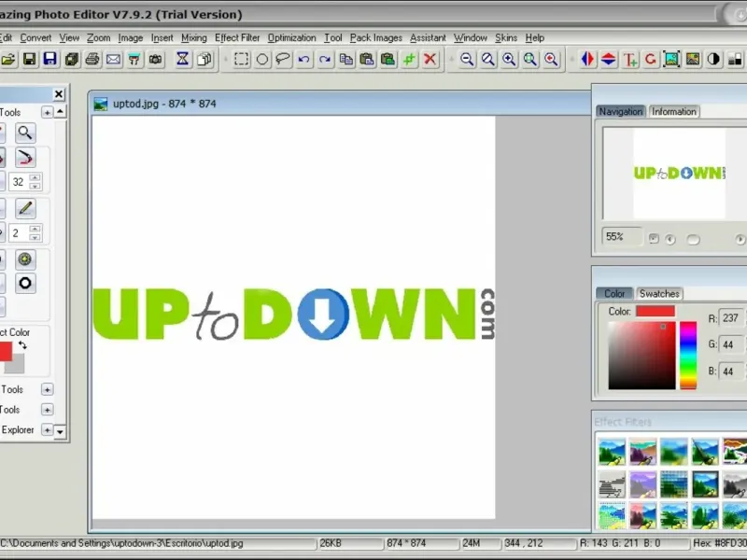747x560 pixels.
Task: Click status bar path ending uptod.jpg
Action: point(122,543)
